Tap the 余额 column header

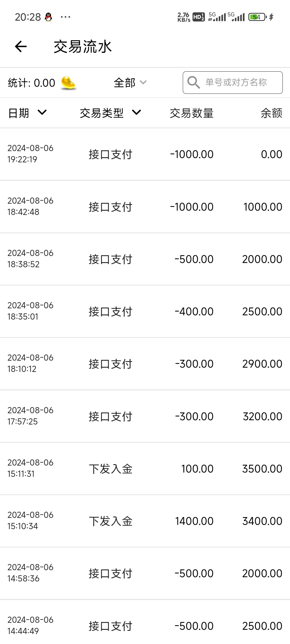[x=271, y=113]
